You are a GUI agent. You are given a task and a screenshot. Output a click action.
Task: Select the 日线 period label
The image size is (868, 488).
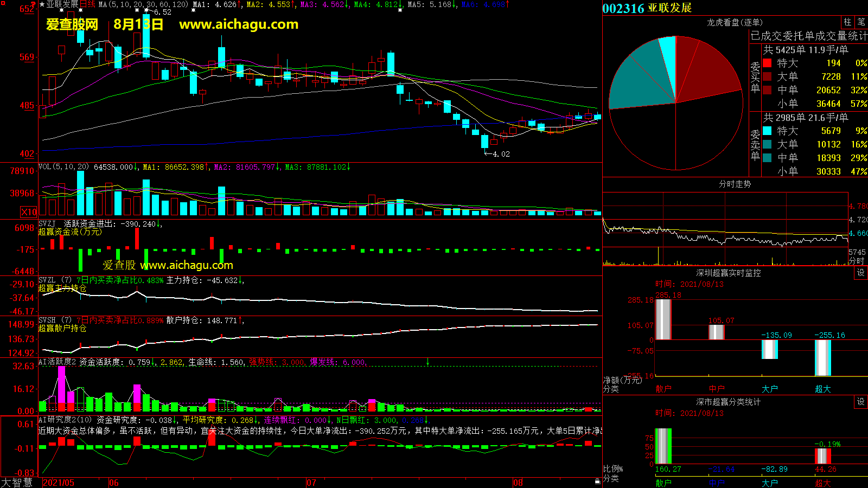(88, 4)
